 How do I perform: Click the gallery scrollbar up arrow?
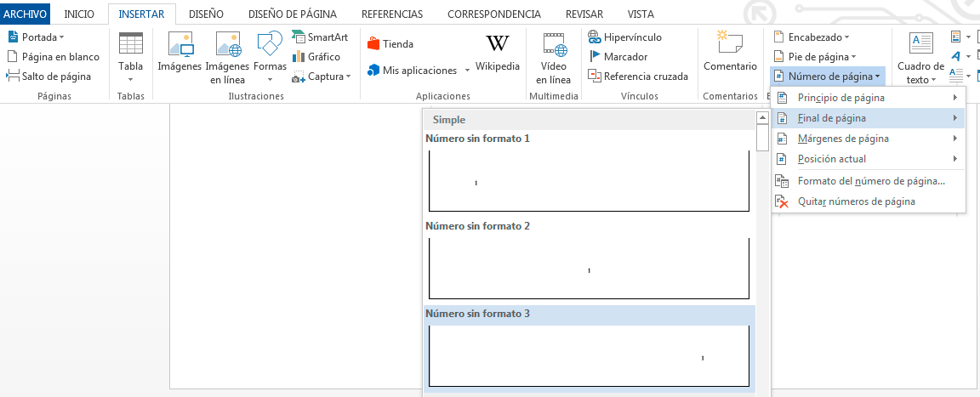(762, 118)
